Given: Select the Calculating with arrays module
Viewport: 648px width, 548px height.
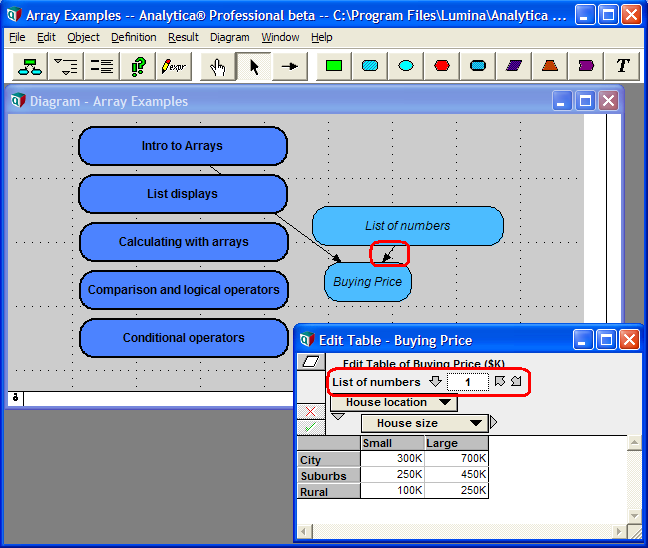Looking at the screenshot, I should click(183, 242).
